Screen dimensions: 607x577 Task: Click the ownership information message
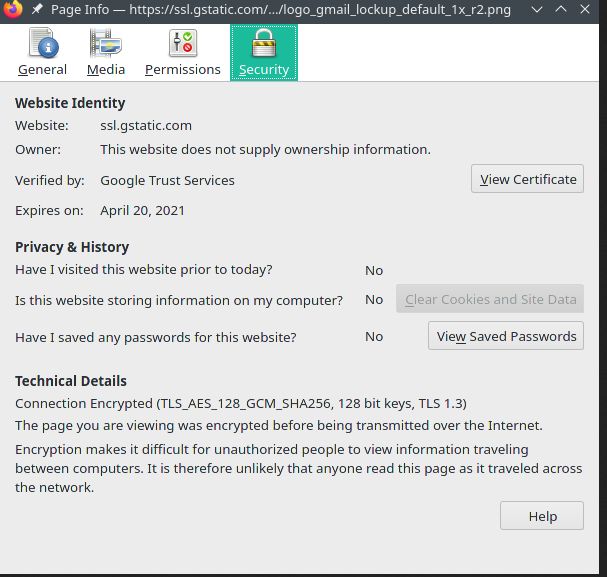point(265,150)
